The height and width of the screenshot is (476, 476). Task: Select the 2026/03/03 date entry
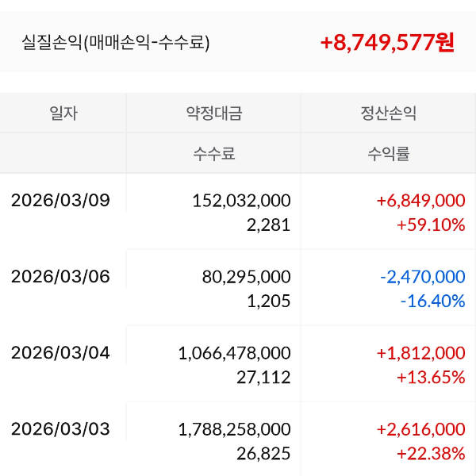pyautogui.click(x=60, y=429)
